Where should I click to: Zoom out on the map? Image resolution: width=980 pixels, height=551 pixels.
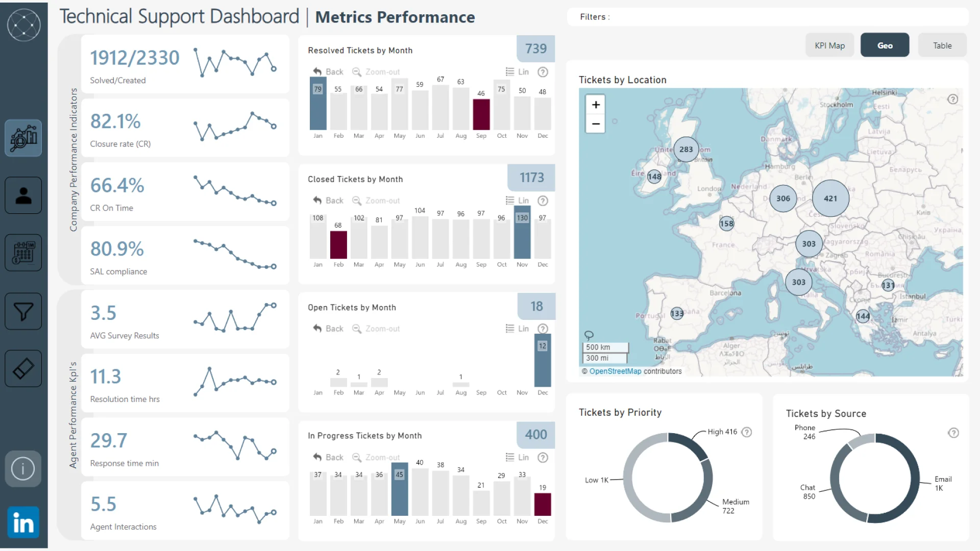[596, 124]
